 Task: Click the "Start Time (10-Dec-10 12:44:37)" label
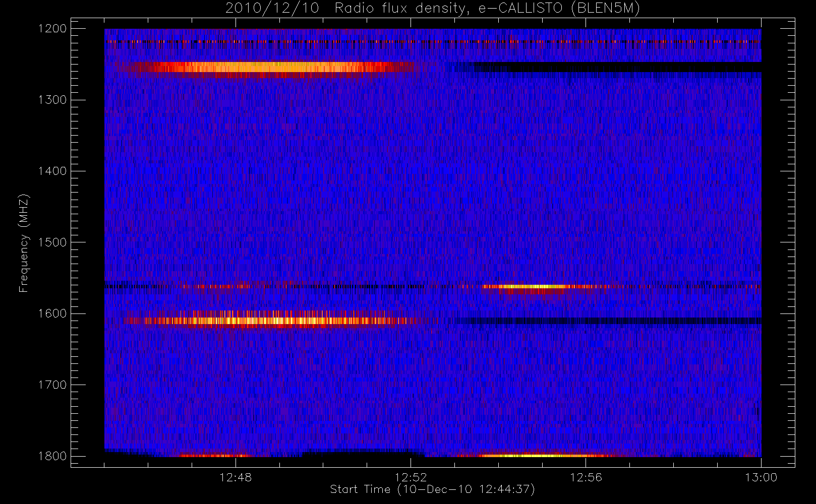pyautogui.click(x=432, y=489)
